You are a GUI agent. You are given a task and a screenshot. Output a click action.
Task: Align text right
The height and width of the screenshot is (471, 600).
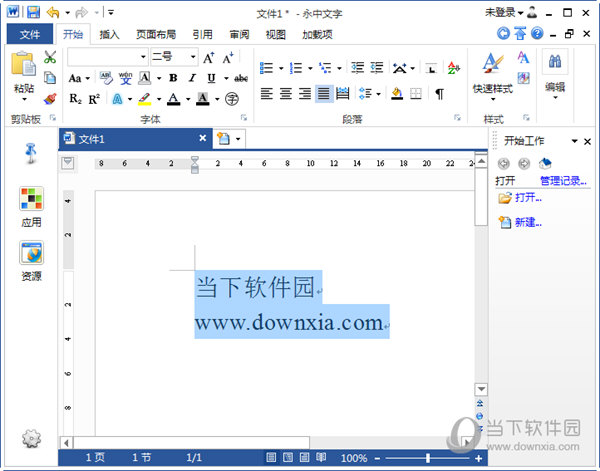(x=305, y=93)
